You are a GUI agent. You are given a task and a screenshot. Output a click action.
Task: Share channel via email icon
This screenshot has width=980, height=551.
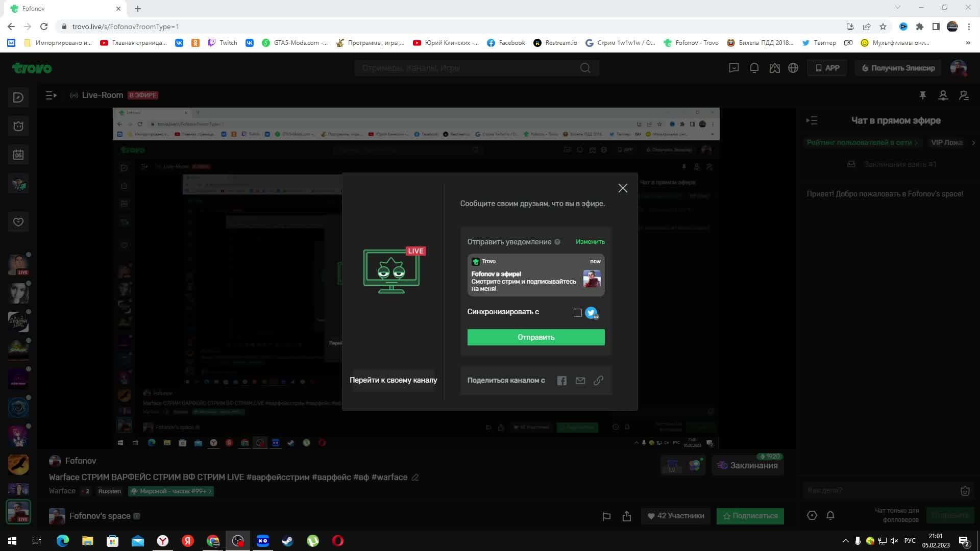click(580, 381)
